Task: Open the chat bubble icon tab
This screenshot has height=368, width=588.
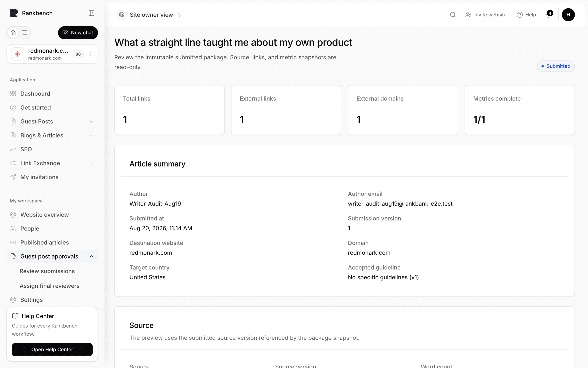Action: click(x=25, y=33)
